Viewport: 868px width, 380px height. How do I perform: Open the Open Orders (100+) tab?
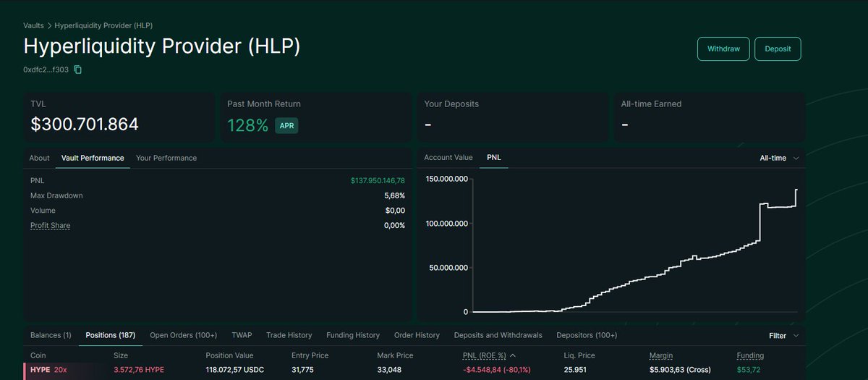point(183,335)
